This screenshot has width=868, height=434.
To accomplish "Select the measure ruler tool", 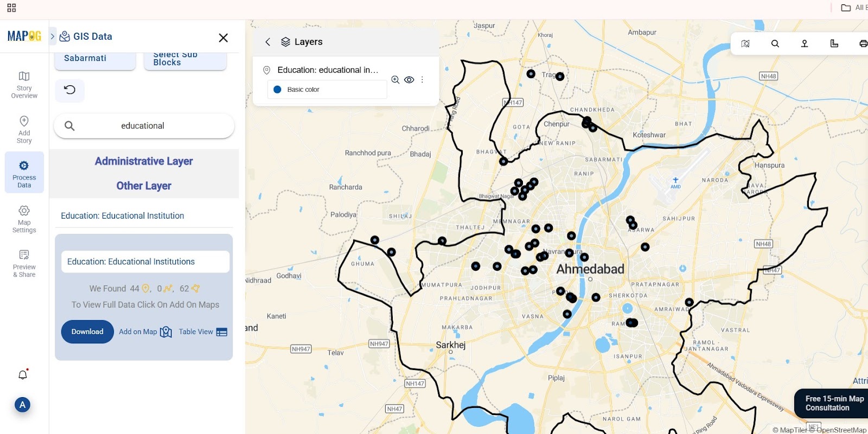I will pyautogui.click(x=834, y=43).
